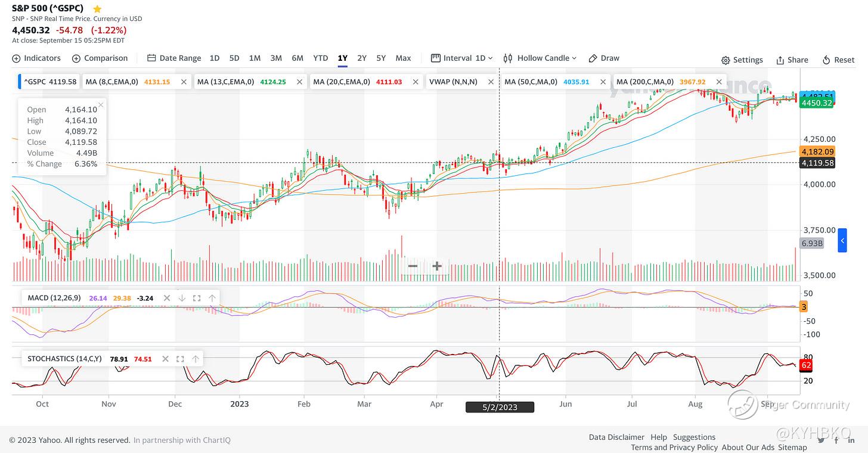Click the MACD (12,26,9) panel title
This screenshot has height=453, width=868.
pos(55,298)
